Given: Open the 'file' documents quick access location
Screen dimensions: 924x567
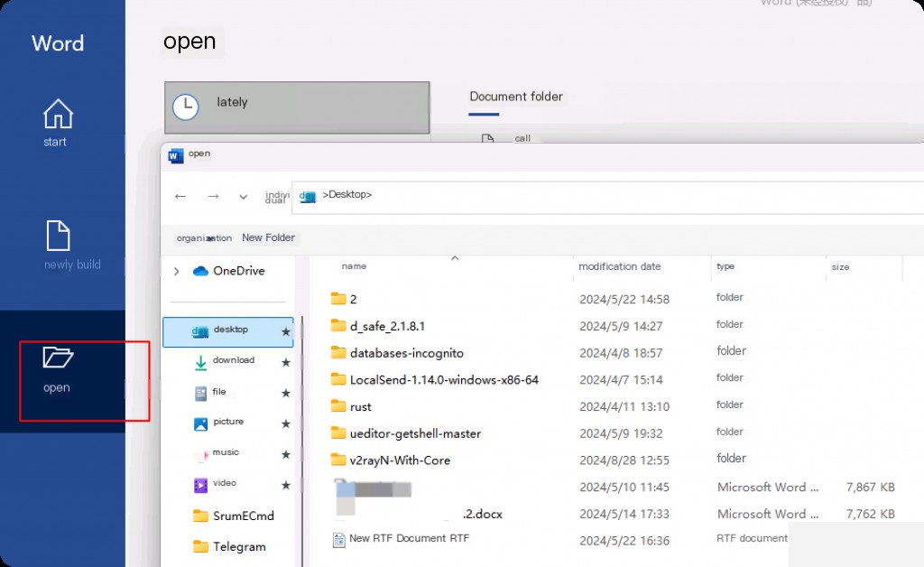Looking at the screenshot, I should tap(210, 393).
